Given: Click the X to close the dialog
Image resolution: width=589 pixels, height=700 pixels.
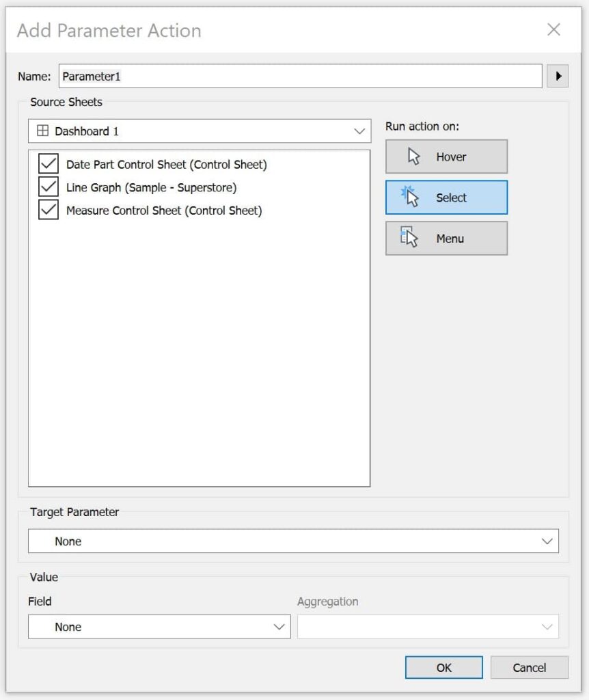Looking at the screenshot, I should click(x=553, y=30).
